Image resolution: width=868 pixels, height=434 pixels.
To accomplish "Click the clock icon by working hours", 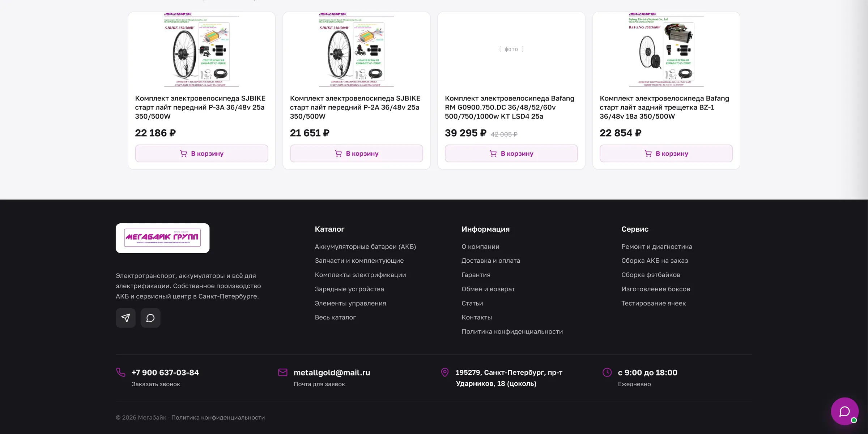I will (x=607, y=372).
